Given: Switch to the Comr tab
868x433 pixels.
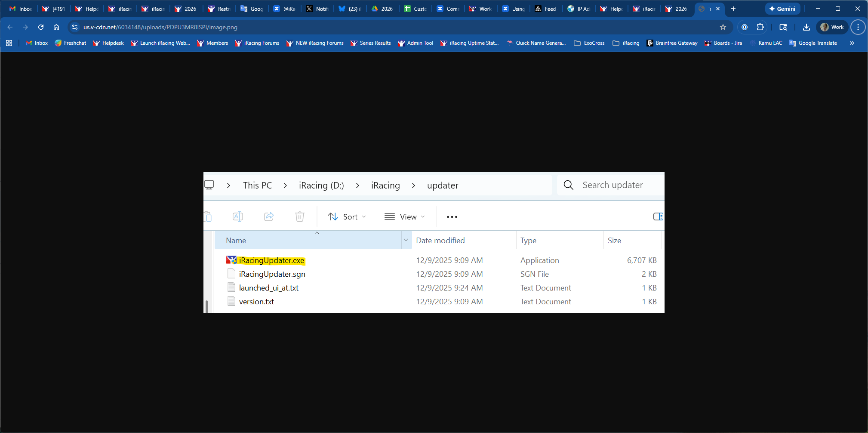Looking at the screenshot, I should point(448,9).
